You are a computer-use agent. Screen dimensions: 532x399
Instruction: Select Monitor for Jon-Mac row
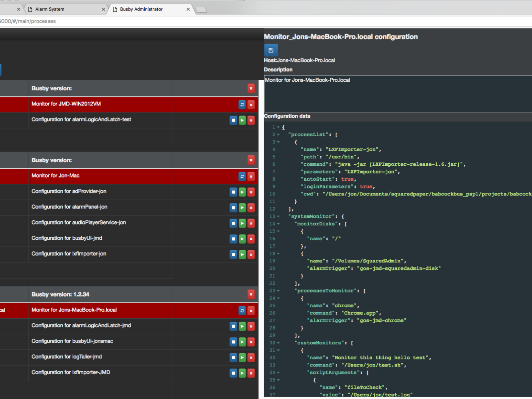click(129, 176)
